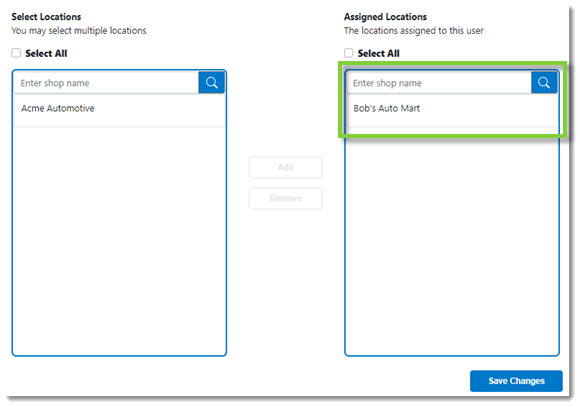Focus the left 'Enter shop name' field
This screenshot has width=580, height=407.
(106, 83)
